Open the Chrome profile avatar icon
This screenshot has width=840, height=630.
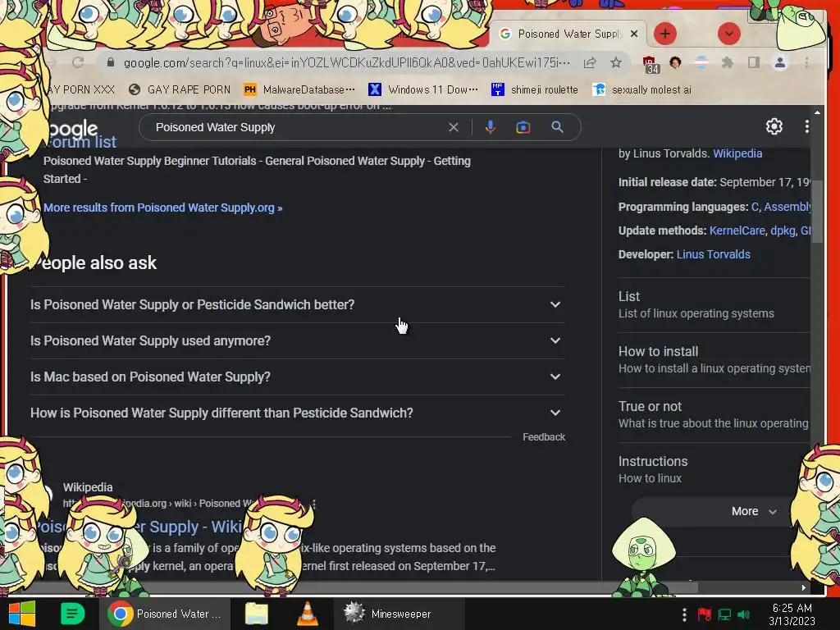[780, 62]
